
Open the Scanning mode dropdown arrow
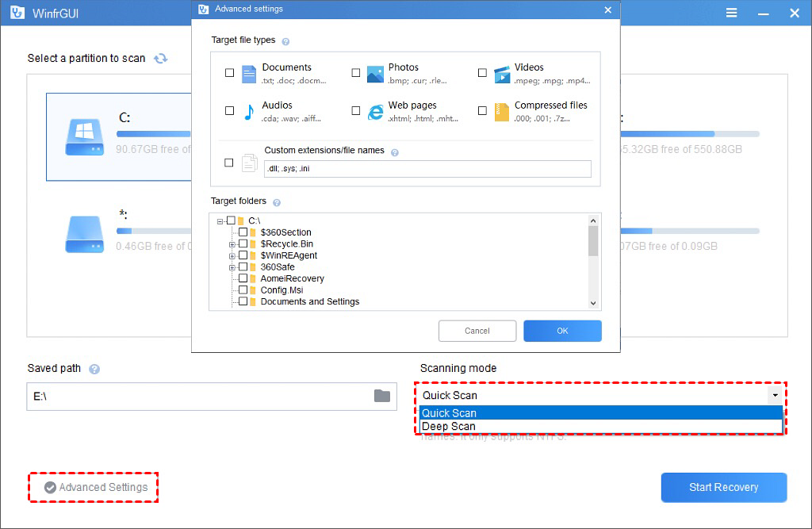coord(776,395)
